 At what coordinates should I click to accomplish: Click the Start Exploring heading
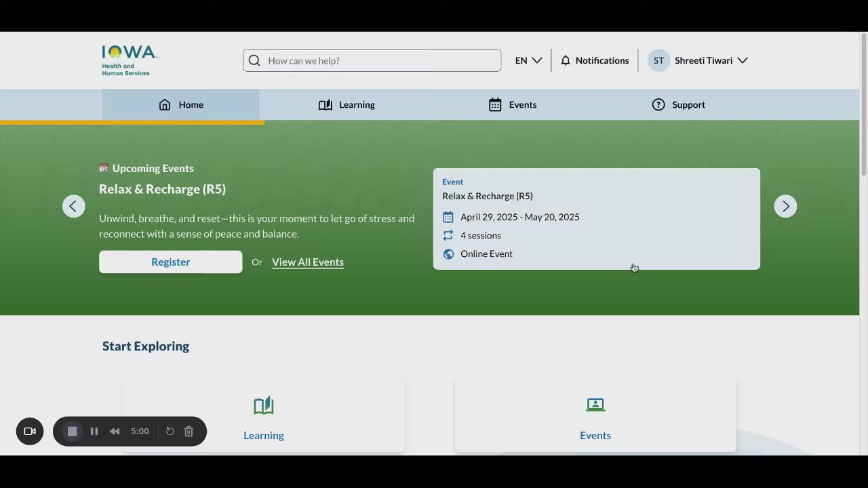click(146, 346)
